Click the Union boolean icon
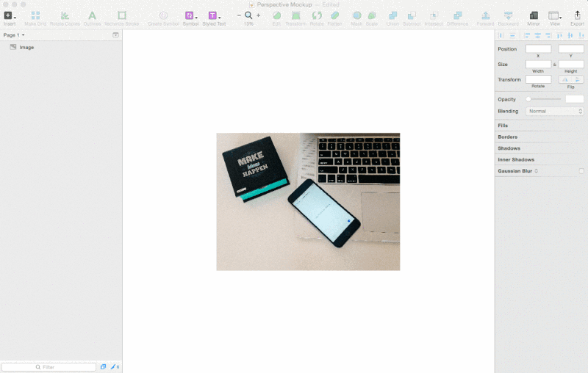 tap(392, 15)
